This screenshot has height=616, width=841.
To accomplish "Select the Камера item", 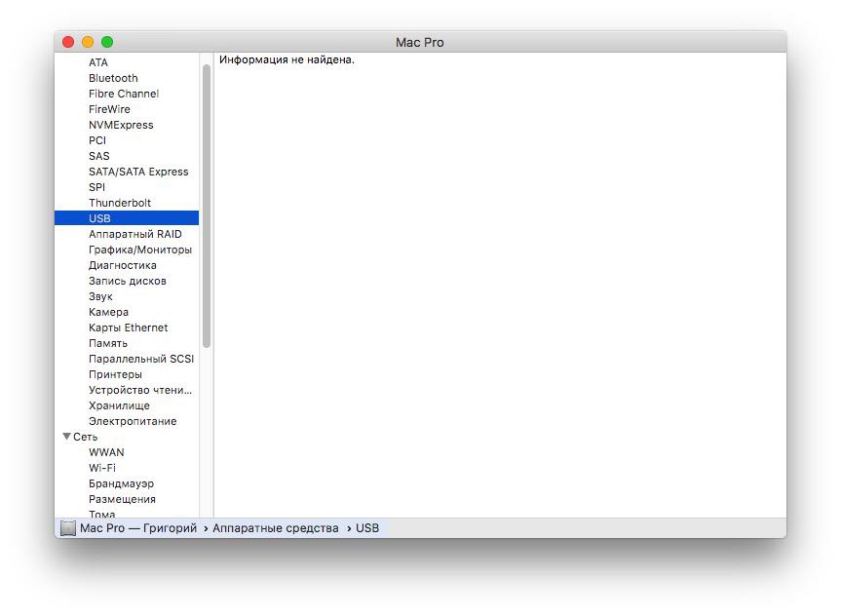I will [x=108, y=312].
